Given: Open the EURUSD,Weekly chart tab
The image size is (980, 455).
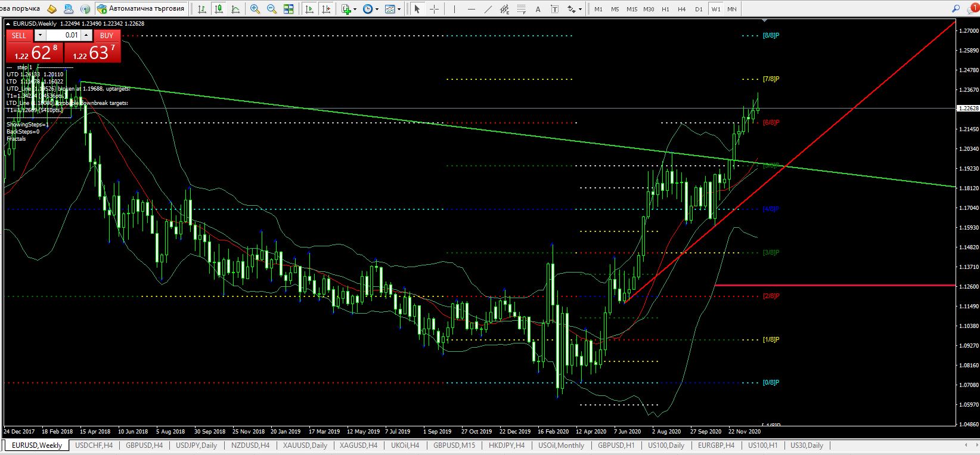Looking at the screenshot, I should pos(37,445).
